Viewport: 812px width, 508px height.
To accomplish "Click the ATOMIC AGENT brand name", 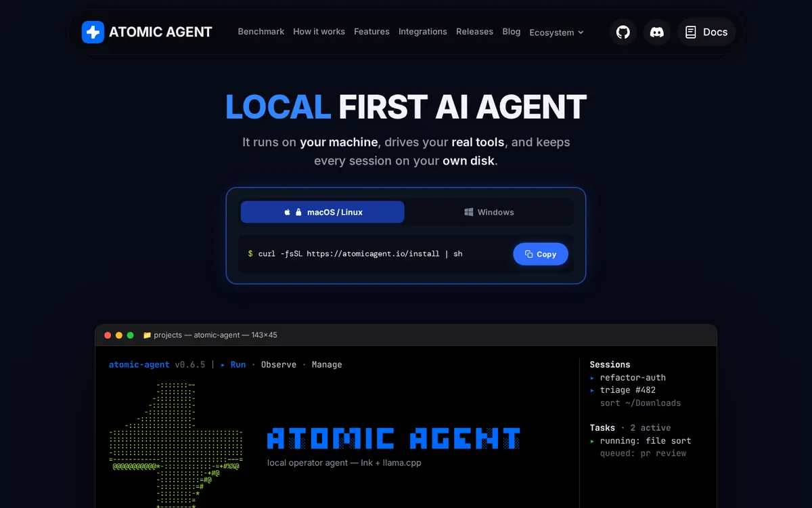I will coord(160,32).
